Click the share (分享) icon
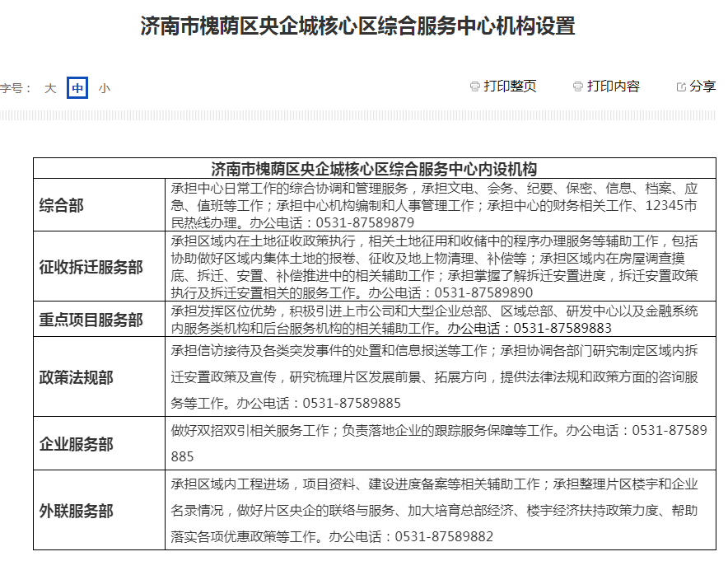This screenshot has width=728, height=561. [x=681, y=86]
